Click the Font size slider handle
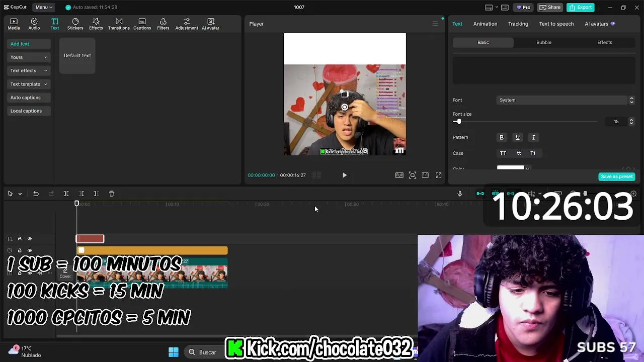This screenshot has height=362, width=644. click(x=458, y=122)
